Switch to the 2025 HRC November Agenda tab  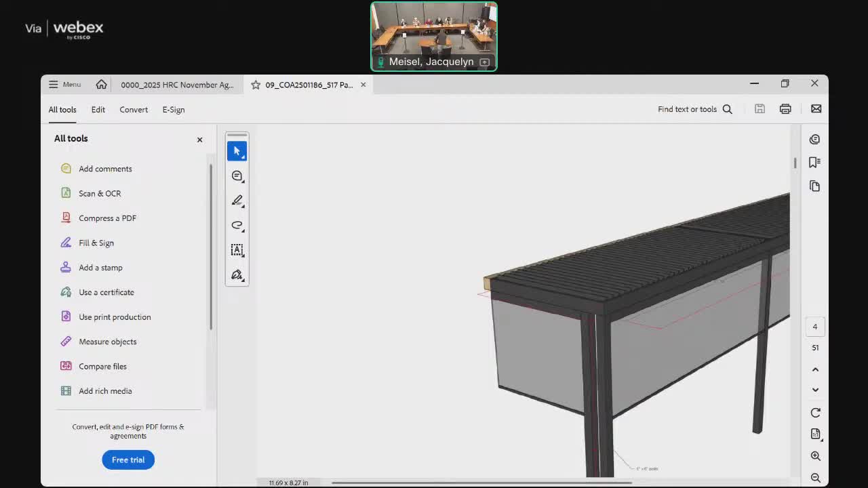click(x=177, y=85)
